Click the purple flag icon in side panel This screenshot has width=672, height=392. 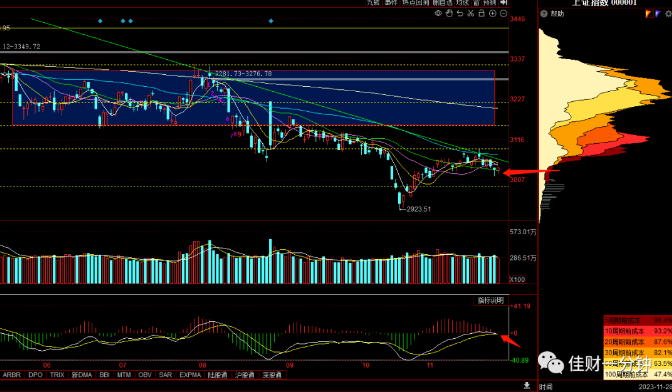(658, 14)
